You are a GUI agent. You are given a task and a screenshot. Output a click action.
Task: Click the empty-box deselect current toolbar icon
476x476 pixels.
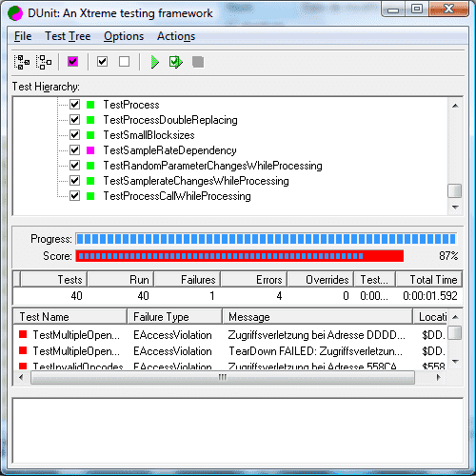click(124, 61)
